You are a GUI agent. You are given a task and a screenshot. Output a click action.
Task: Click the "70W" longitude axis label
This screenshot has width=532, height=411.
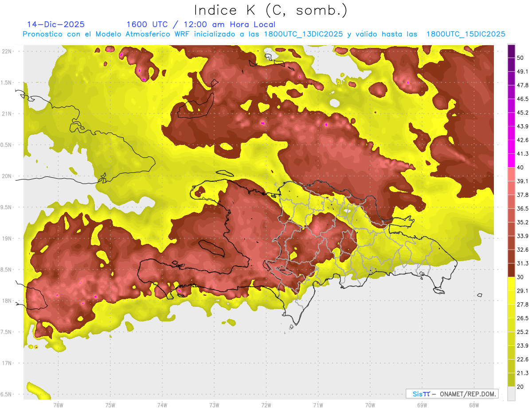tap(370, 405)
